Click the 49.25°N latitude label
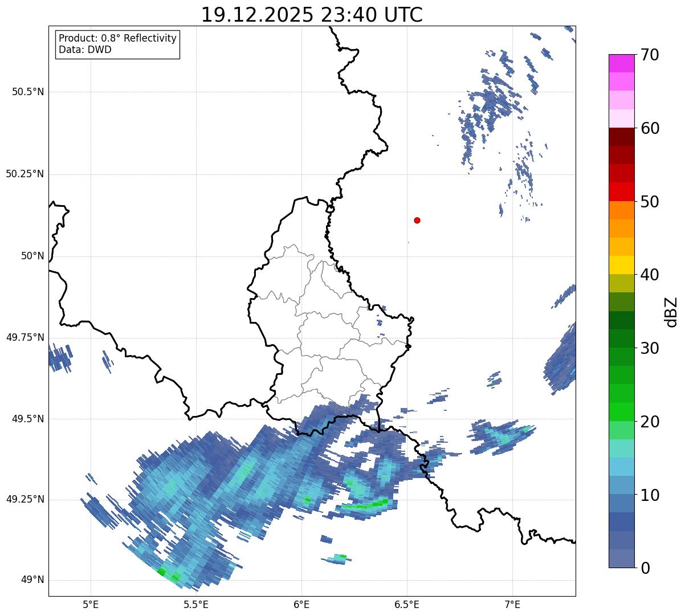The width and height of the screenshot is (685, 616). [25, 499]
